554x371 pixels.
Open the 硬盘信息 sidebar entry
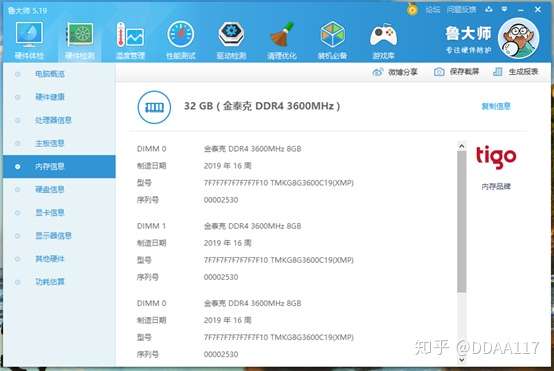49,189
